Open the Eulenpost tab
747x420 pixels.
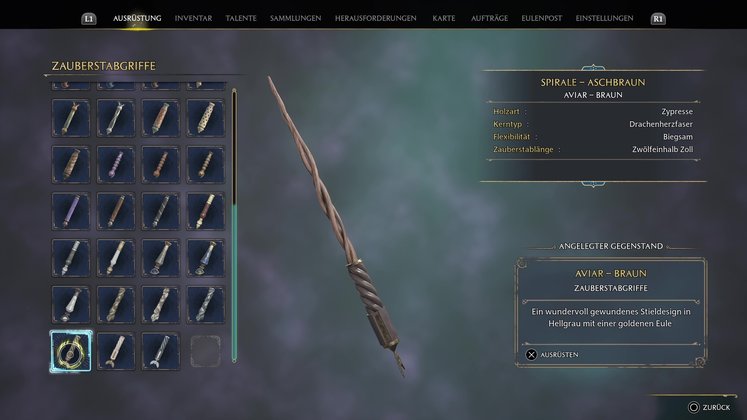tap(542, 18)
